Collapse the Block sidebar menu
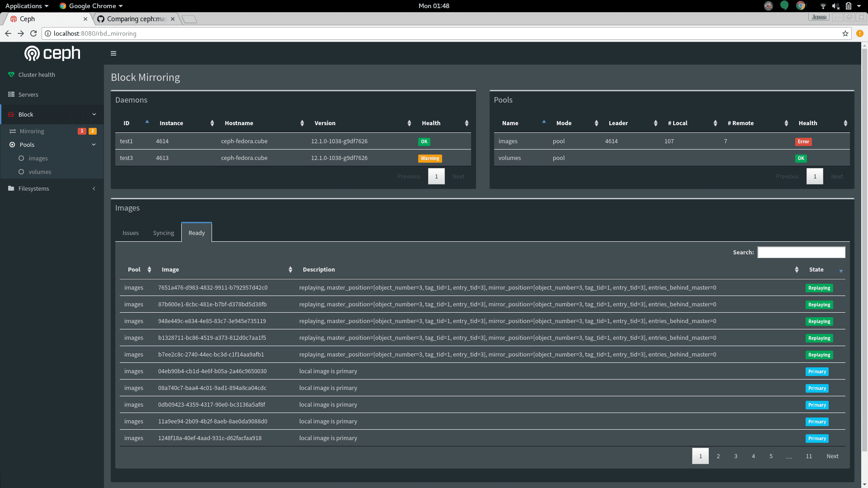The width and height of the screenshot is (868, 488). tap(94, 114)
